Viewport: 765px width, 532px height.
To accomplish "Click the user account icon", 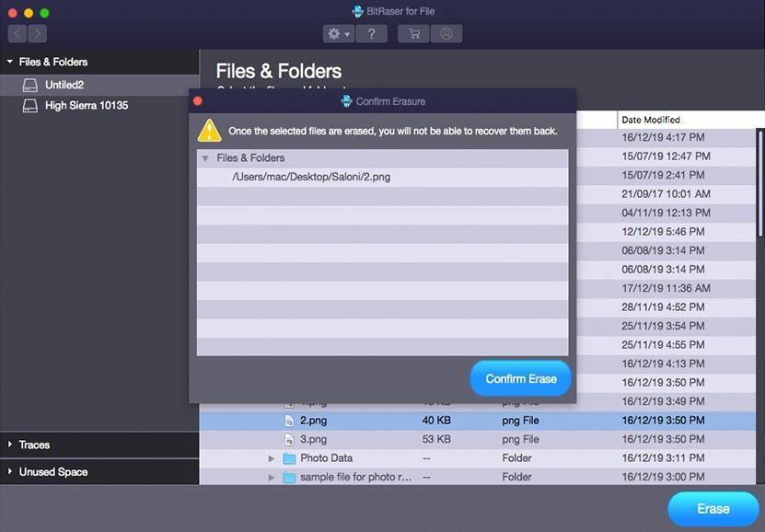I will pyautogui.click(x=446, y=34).
